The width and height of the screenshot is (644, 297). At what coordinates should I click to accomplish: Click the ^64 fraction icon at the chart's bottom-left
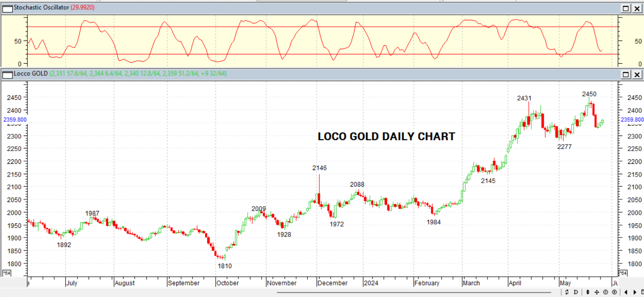(x=7, y=273)
